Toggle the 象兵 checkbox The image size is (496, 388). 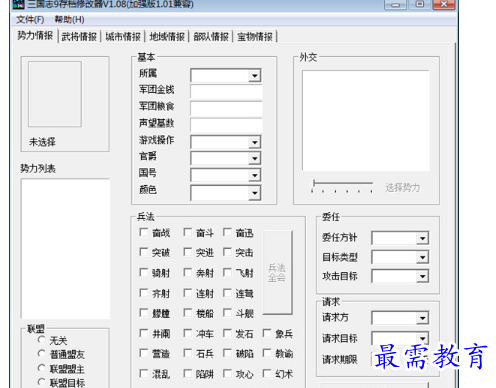click(267, 333)
